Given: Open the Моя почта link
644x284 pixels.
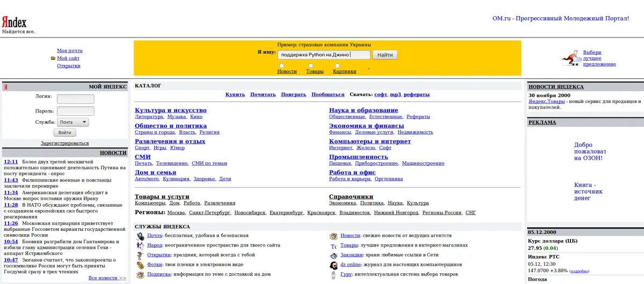Looking at the screenshot, I should [70, 50].
